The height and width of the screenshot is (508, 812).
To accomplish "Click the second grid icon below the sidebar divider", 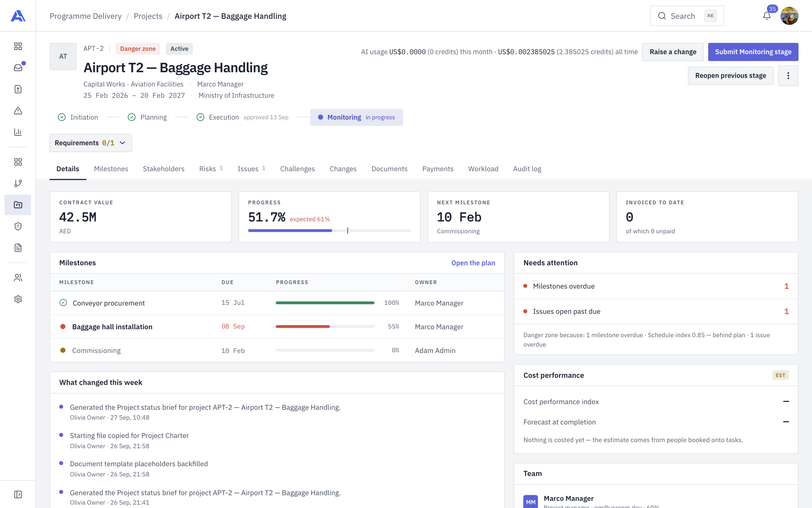I will pos(18,162).
